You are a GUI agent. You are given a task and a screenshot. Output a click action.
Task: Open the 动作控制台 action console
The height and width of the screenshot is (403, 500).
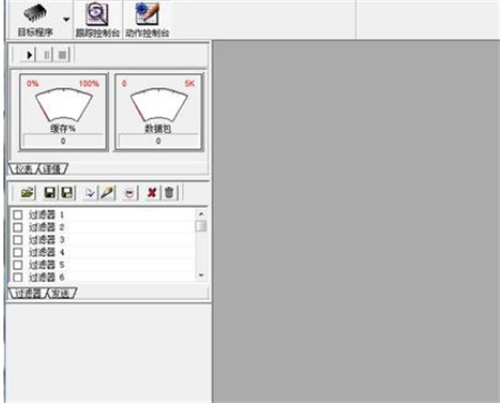(x=147, y=19)
